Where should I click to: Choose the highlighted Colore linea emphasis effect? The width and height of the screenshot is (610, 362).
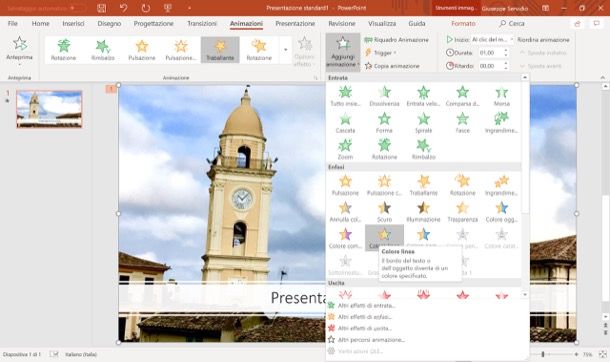384,238
